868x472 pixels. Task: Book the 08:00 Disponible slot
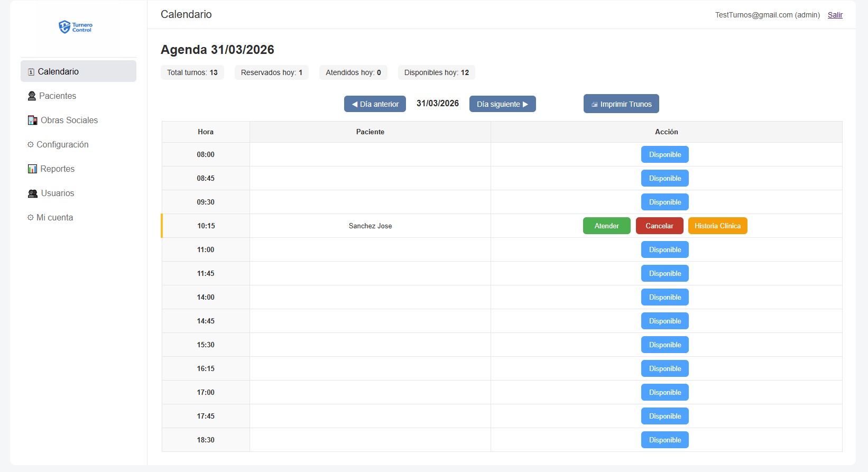point(664,155)
